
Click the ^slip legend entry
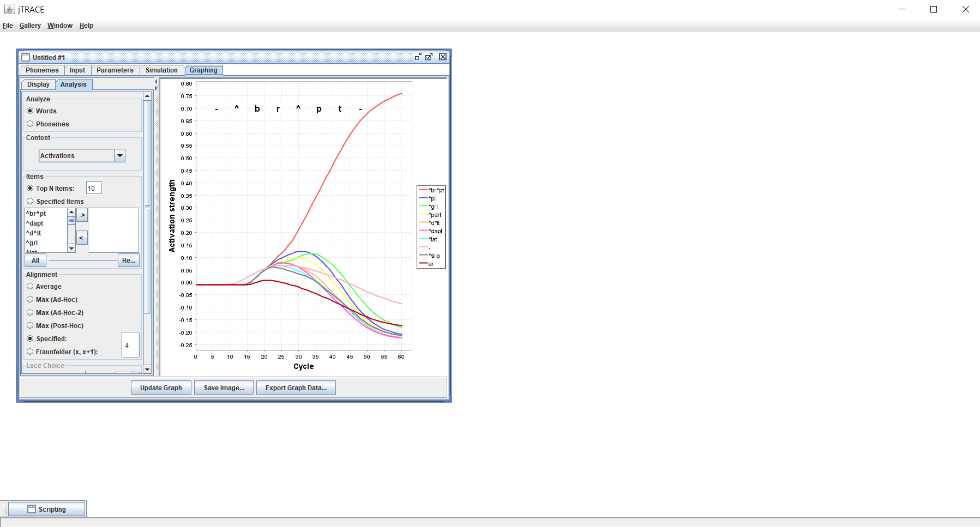pyautogui.click(x=429, y=256)
